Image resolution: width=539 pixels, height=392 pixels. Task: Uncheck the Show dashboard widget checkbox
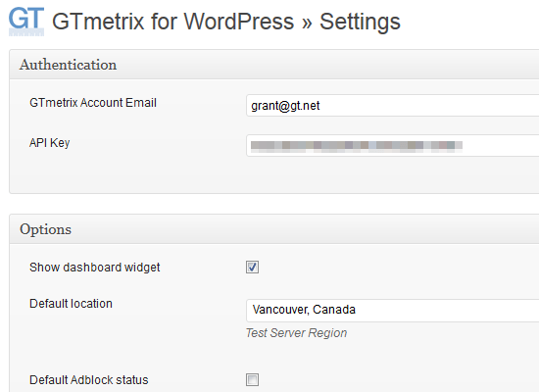point(252,268)
